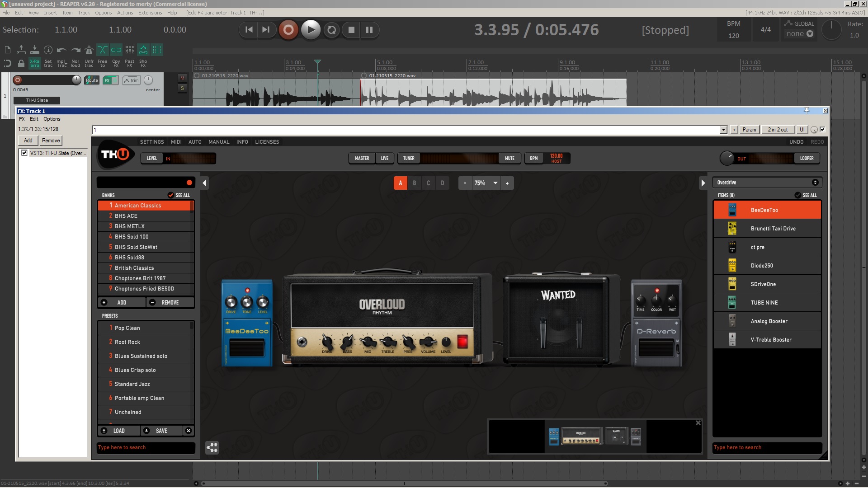Collapse right TH-U items panel arrow

coord(703,183)
